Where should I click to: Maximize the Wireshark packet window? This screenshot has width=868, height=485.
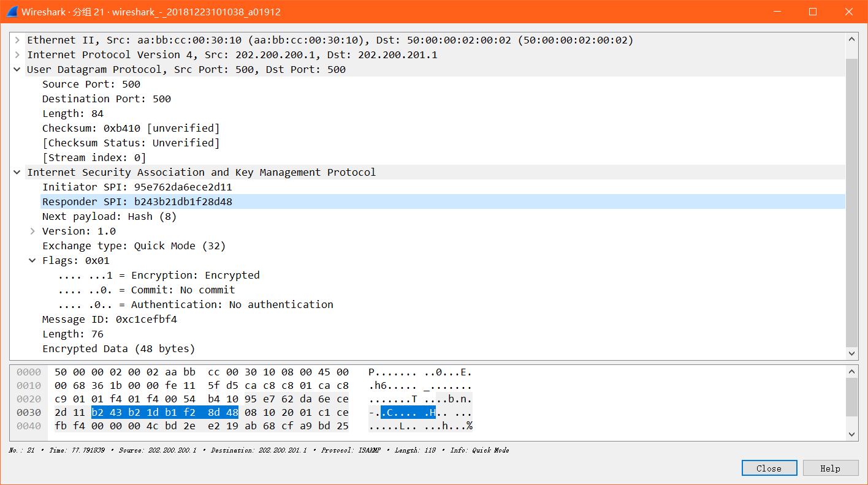pyautogui.click(x=813, y=12)
